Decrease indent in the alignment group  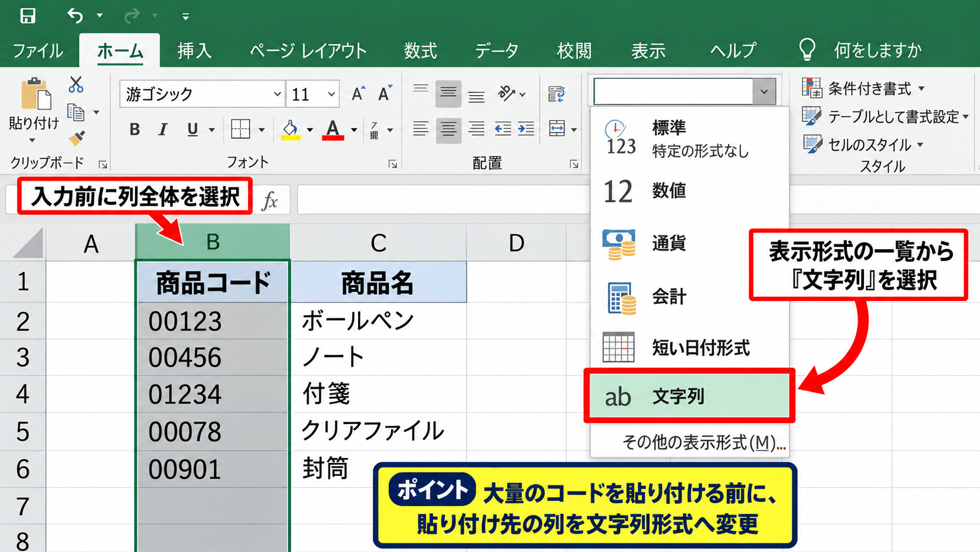pyautogui.click(x=502, y=128)
